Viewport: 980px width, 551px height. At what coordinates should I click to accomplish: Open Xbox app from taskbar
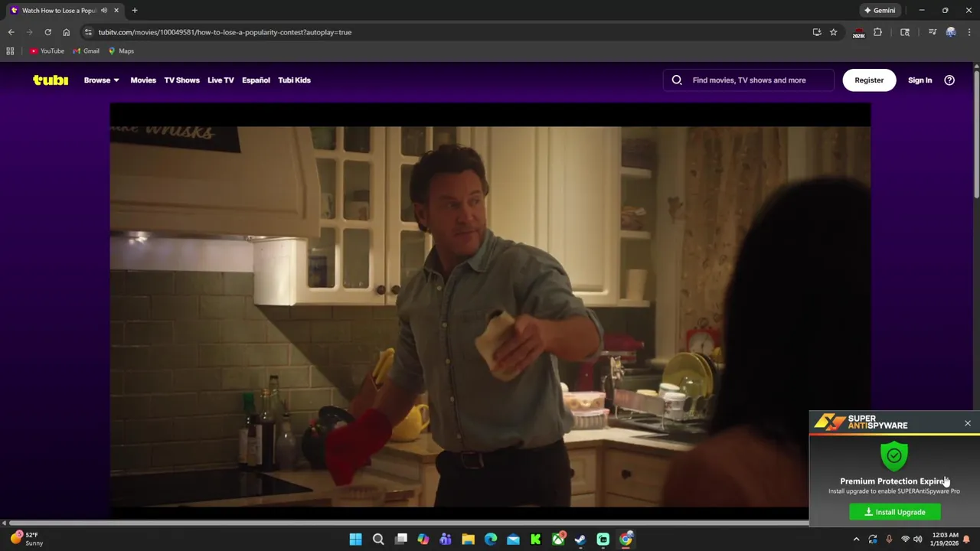pyautogui.click(x=558, y=540)
